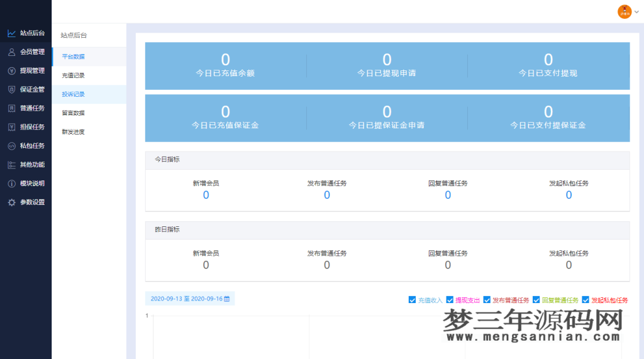
Task: Uncheck the 发起私包任务 chart checkbox
Action: 586,300
